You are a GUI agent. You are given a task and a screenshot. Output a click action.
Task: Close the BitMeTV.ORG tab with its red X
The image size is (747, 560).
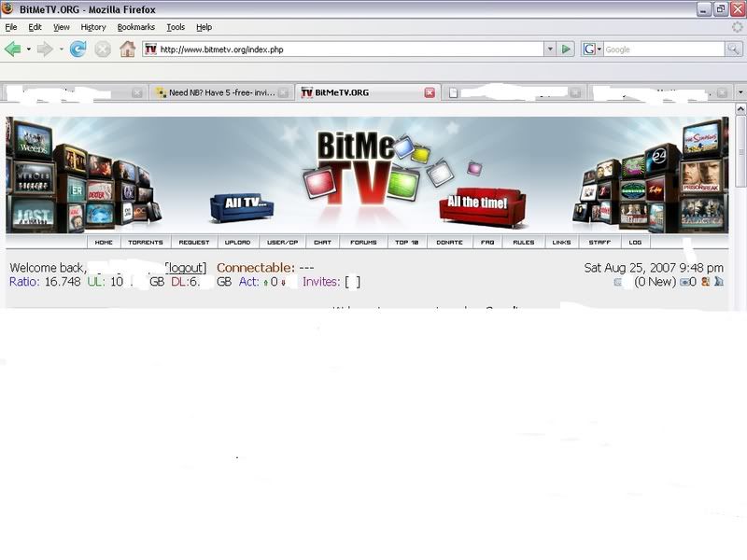click(430, 92)
